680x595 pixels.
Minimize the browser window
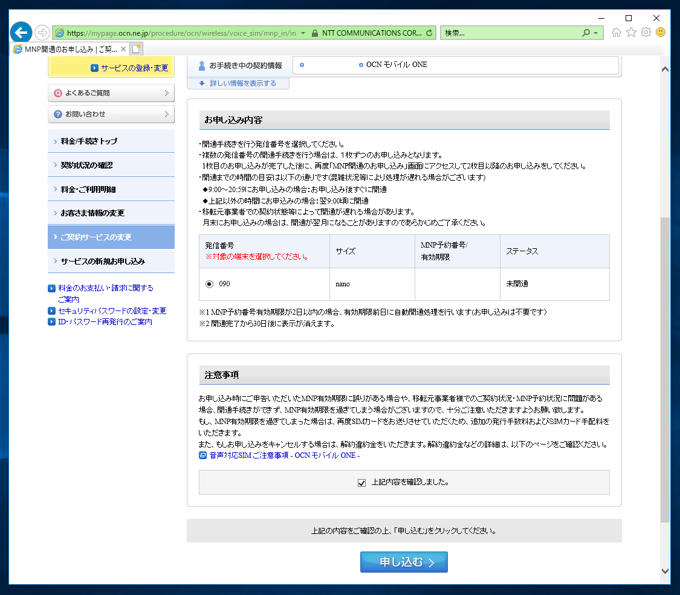[x=601, y=18]
